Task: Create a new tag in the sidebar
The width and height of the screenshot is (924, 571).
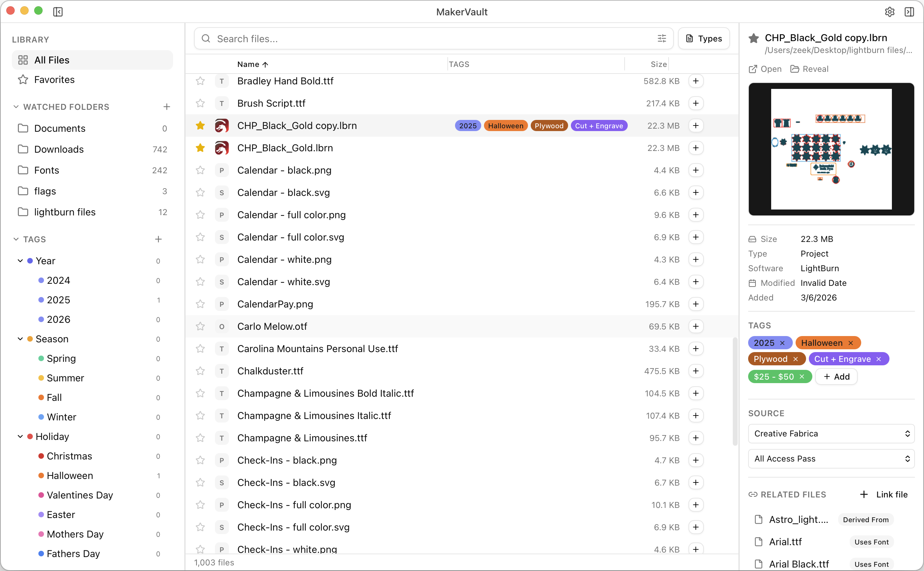Action: coord(158,239)
